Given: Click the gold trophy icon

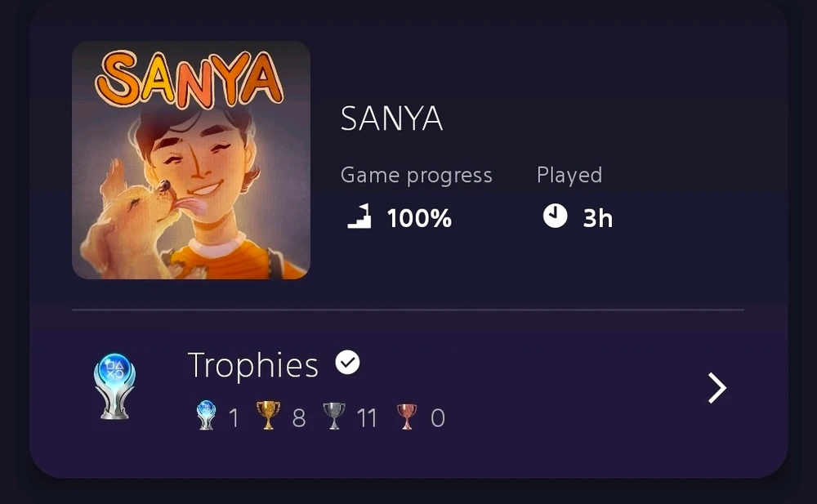Looking at the screenshot, I should click(x=268, y=416).
